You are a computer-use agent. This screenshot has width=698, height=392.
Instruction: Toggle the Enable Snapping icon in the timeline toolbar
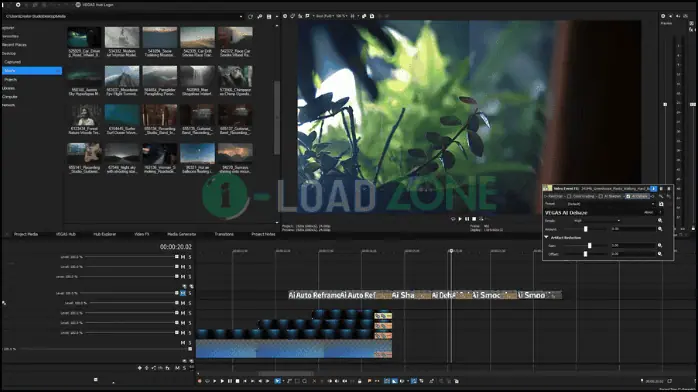(387, 381)
